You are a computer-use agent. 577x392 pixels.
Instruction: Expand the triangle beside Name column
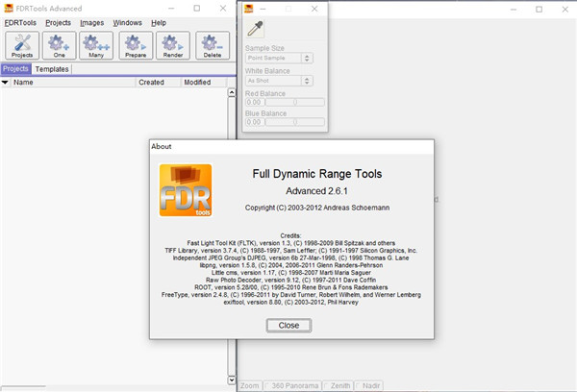coord(6,83)
